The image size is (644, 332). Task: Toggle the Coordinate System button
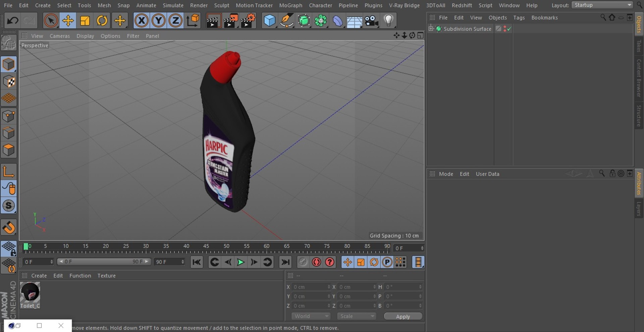193,21
